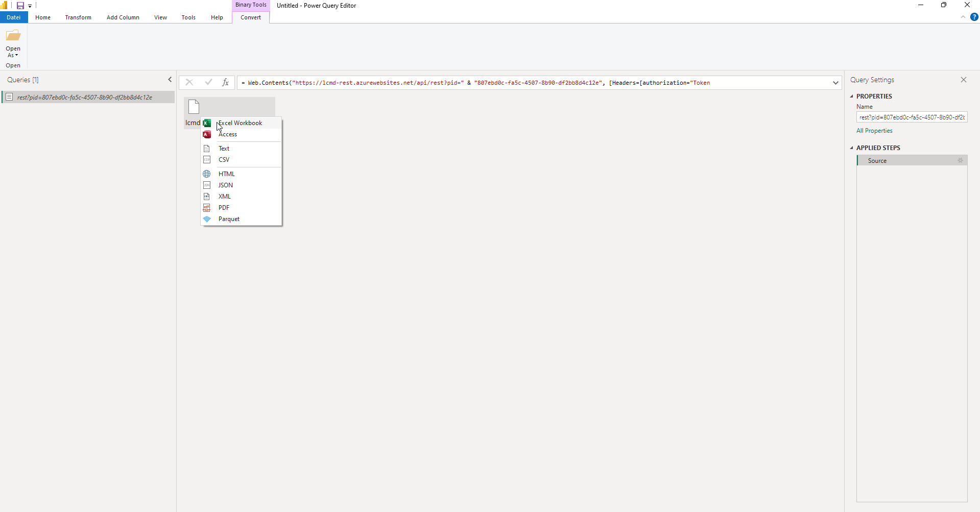Click the fx function icon
Image resolution: width=980 pixels, height=512 pixels.
click(225, 82)
